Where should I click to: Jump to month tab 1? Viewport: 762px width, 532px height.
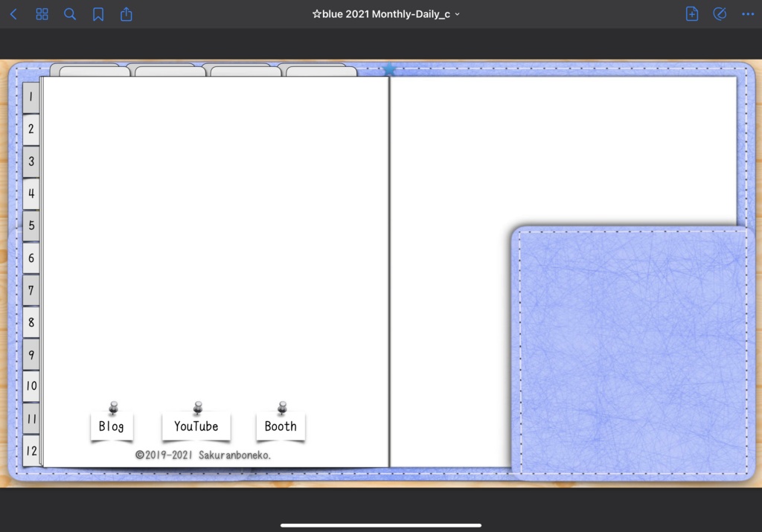tap(31, 97)
